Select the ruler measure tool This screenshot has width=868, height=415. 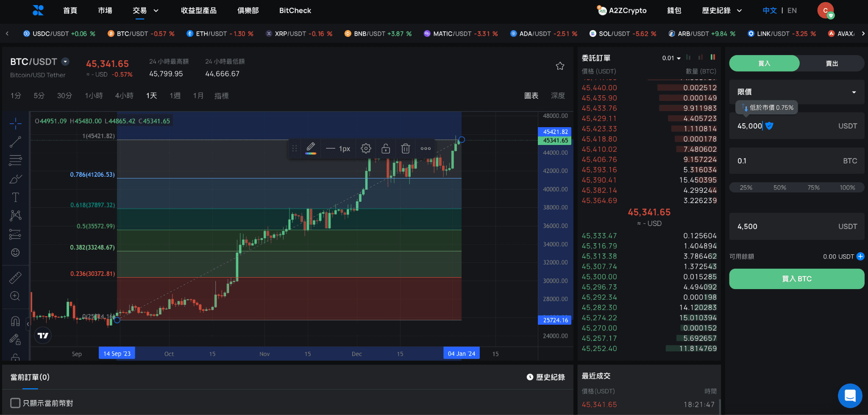point(15,278)
